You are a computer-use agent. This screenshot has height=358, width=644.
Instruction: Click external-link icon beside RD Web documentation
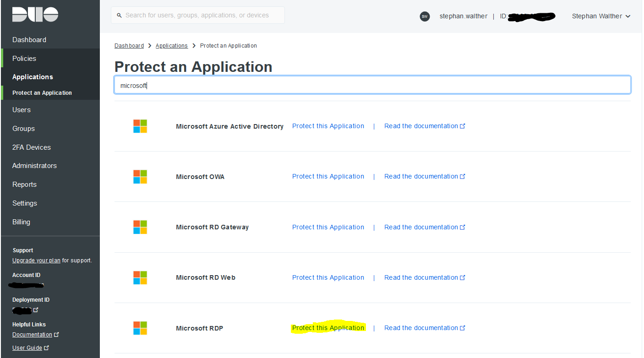tap(463, 277)
